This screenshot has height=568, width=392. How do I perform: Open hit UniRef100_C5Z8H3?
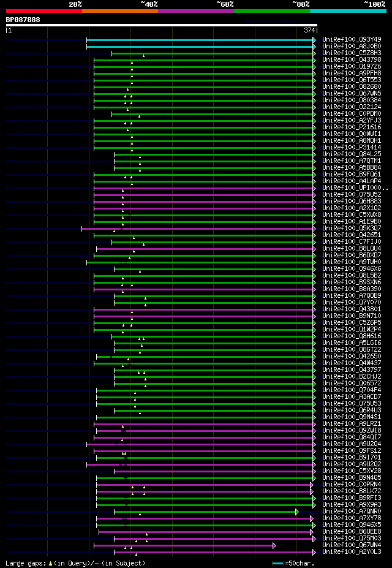pyautogui.click(x=352, y=53)
